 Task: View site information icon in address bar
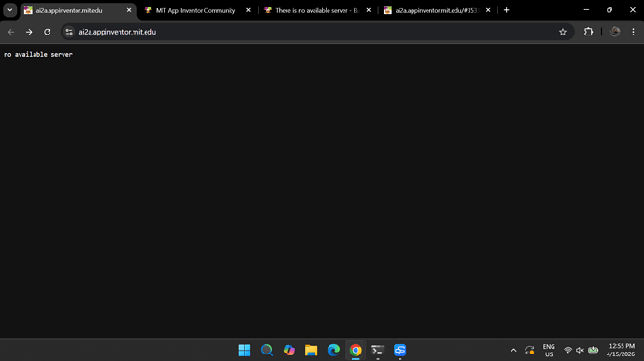coord(69,32)
